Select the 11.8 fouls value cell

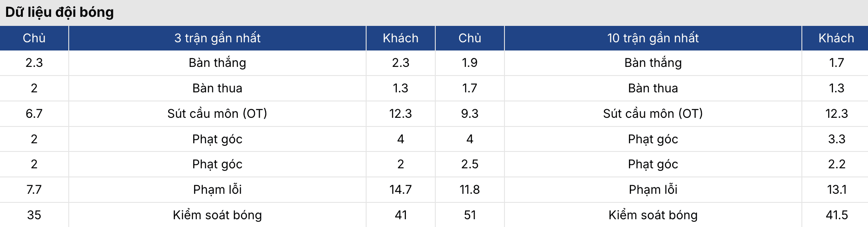(469, 189)
